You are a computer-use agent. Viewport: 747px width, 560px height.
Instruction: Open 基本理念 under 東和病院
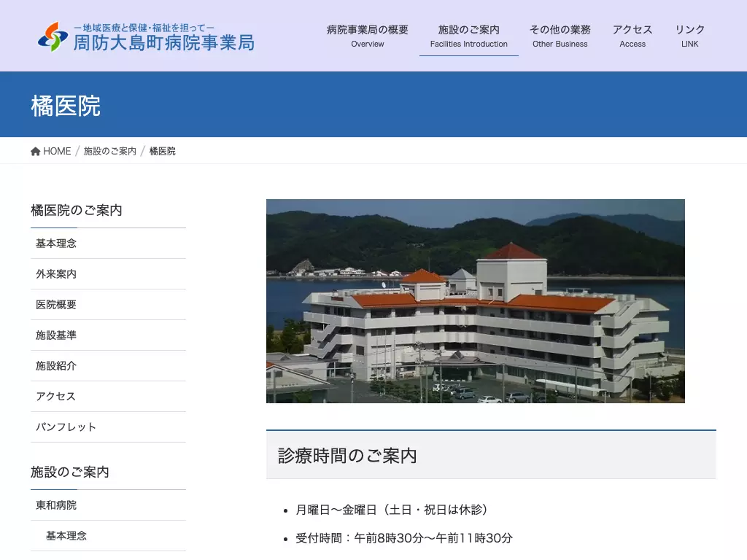point(108,536)
